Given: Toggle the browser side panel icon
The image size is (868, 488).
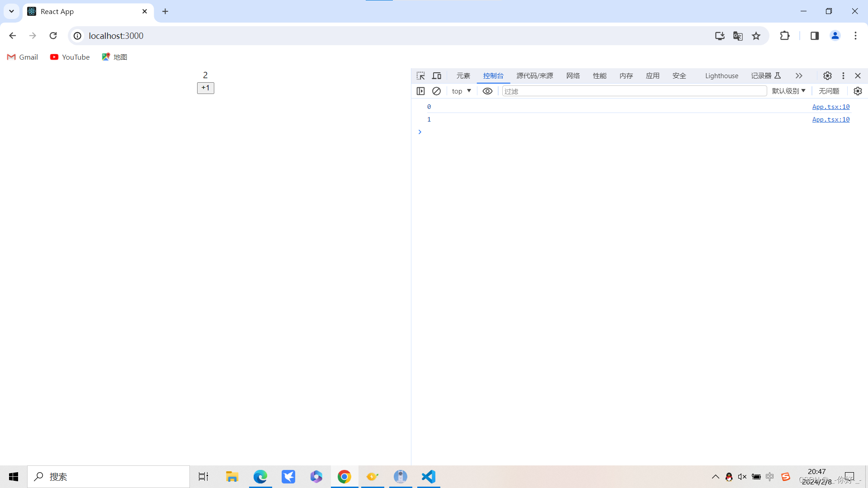Looking at the screenshot, I should 815,36.
